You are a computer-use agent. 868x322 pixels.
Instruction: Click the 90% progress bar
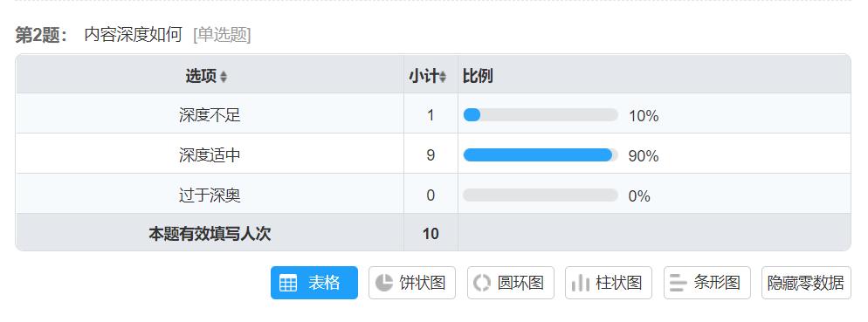[x=541, y=155]
